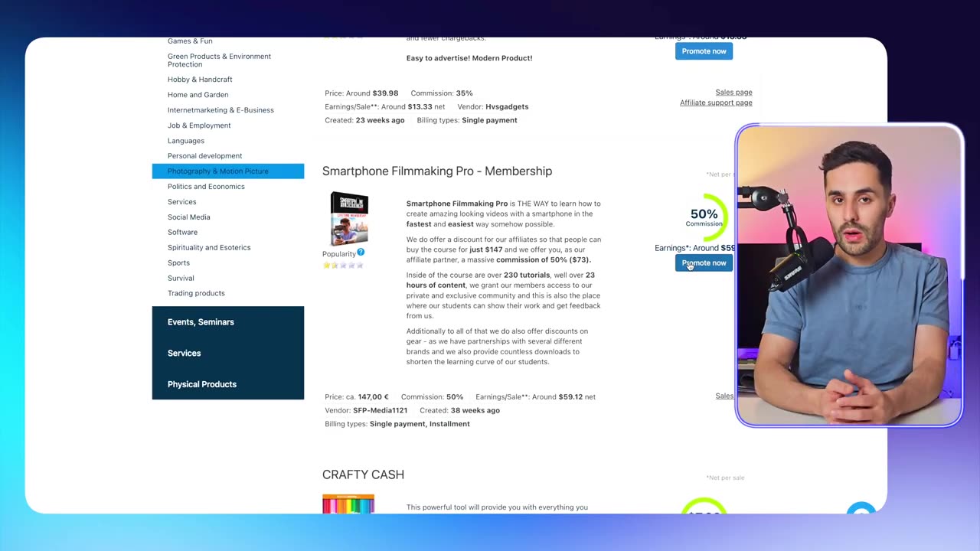Click the 'Price: ca. 147,00 €' text
The width and height of the screenshot is (980, 551).
click(357, 397)
